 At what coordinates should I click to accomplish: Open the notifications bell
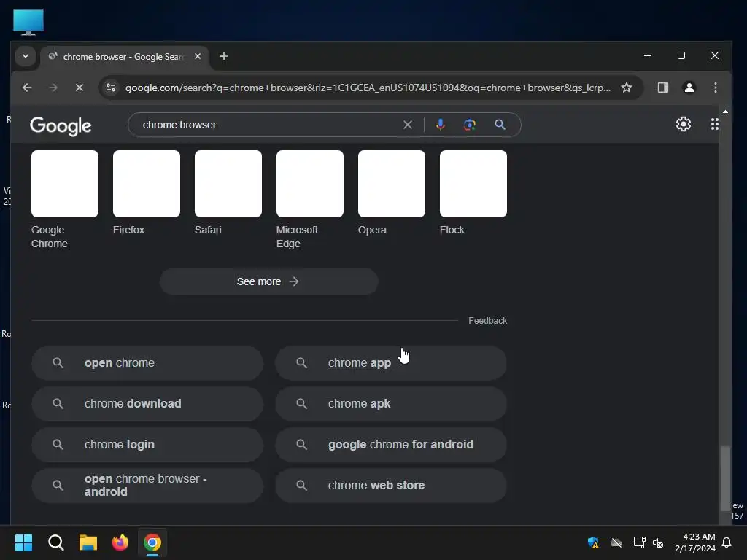tap(727, 542)
